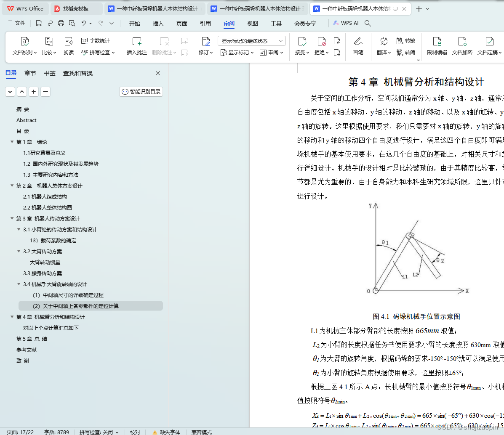Open the 插入 ribbon tab
The width and height of the screenshot is (504, 435).
point(158,23)
